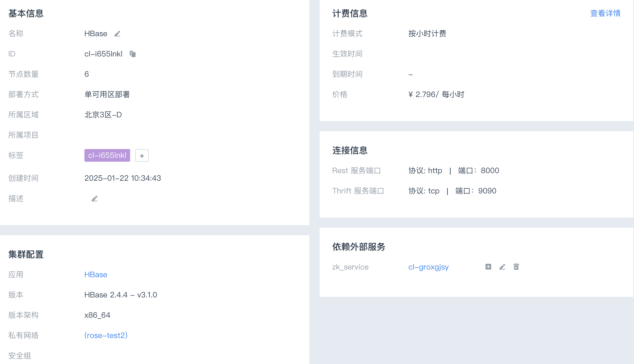Edit the zk_service dependency
This screenshot has width=634, height=364.
point(502,267)
